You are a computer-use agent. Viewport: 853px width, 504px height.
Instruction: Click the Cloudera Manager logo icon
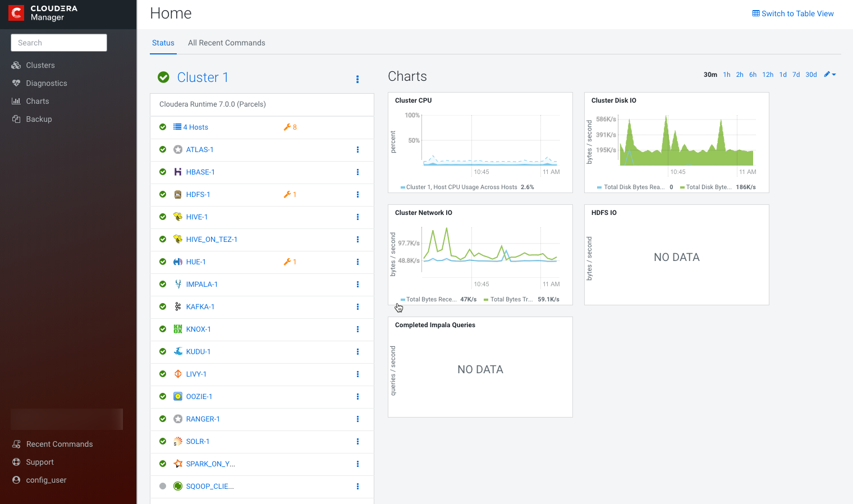[16, 13]
